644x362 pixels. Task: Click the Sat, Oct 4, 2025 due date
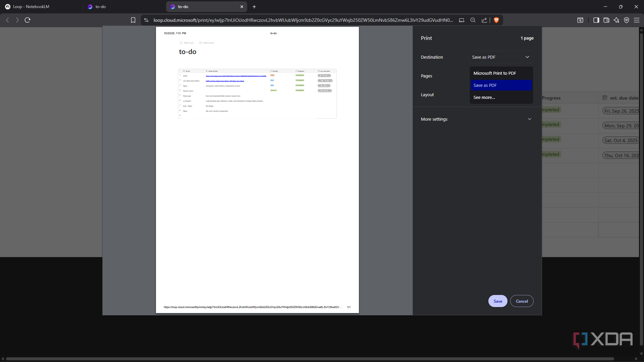tap(621, 140)
